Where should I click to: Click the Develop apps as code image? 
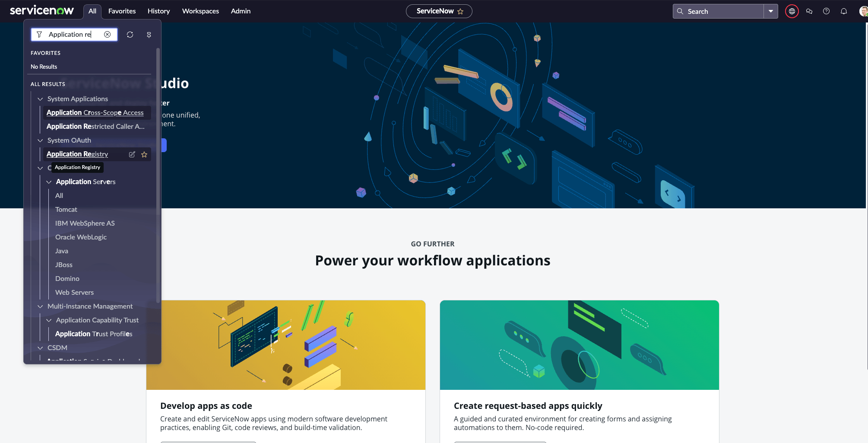pyautogui.click(x=286, y=345)
